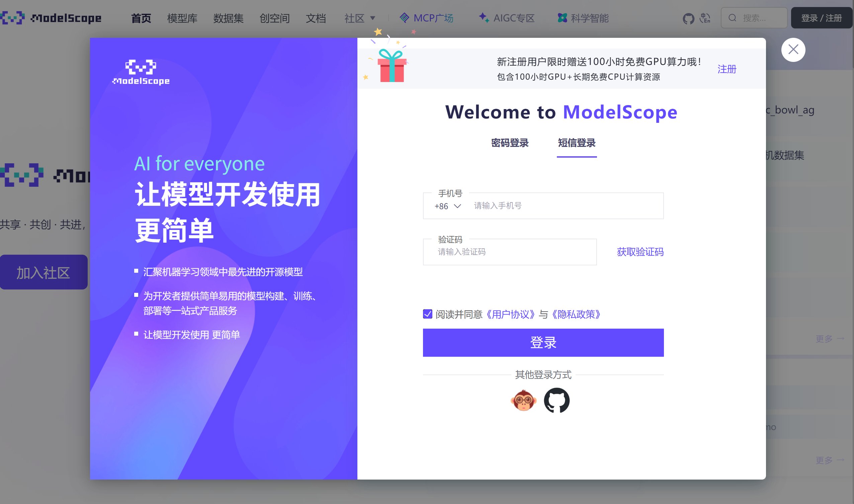Screen dimensions: 854x504
Task: Click the white ModelScope logo on purple panel
Action: click(x=141, y=72)
